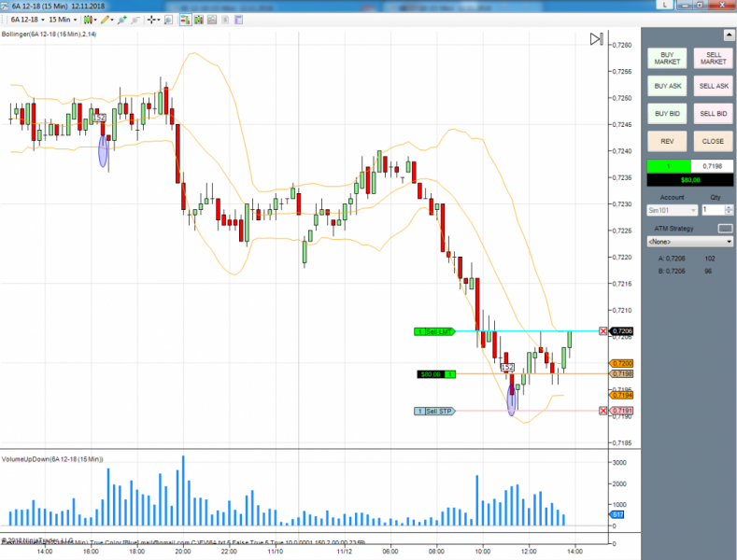
Task: Click the 3000 volume axis label
Action: (x=619, y=462)
